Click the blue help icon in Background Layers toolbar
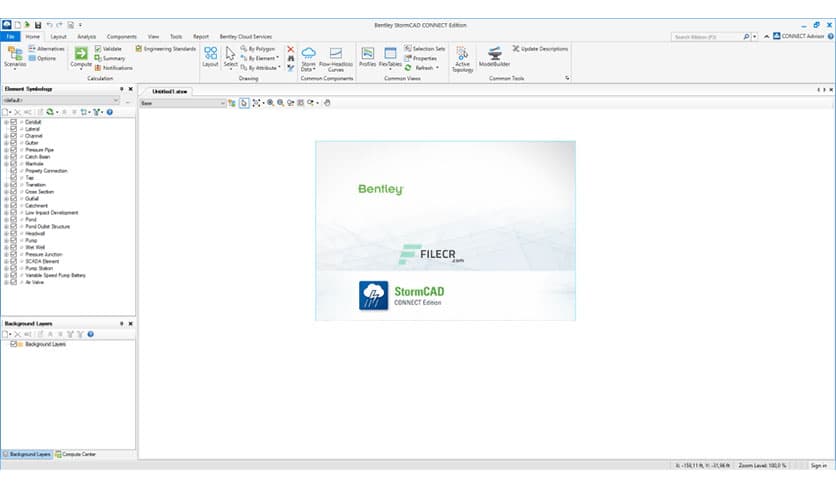This screenshot has height=484, width=836. [91, 334]
